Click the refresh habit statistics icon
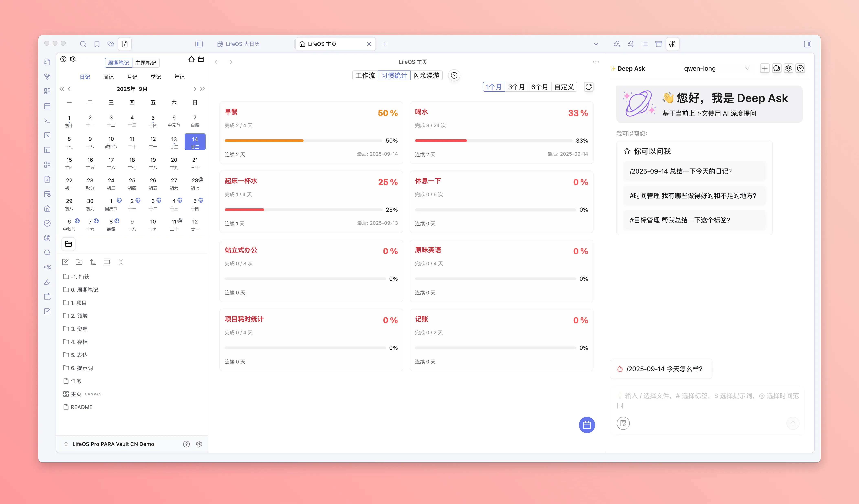859x504 pixels. point(588,87)
